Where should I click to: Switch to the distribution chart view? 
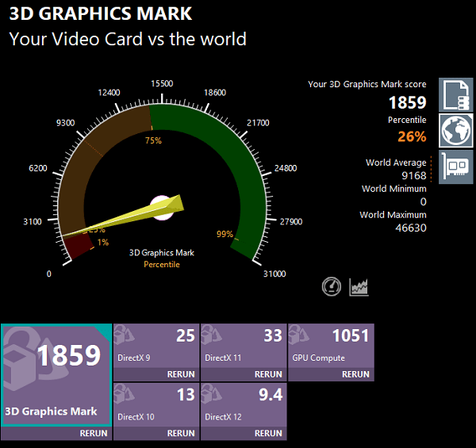point(359,287)
